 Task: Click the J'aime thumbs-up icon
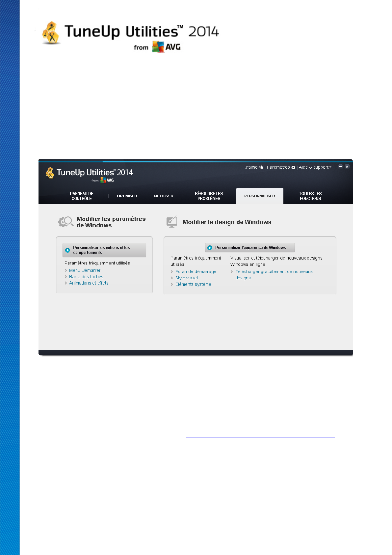261,167
